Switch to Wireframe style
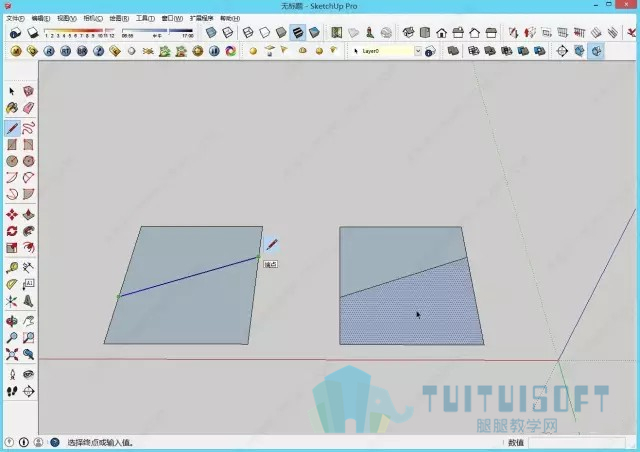Screen dimensions: 640x452 [248, 33]
